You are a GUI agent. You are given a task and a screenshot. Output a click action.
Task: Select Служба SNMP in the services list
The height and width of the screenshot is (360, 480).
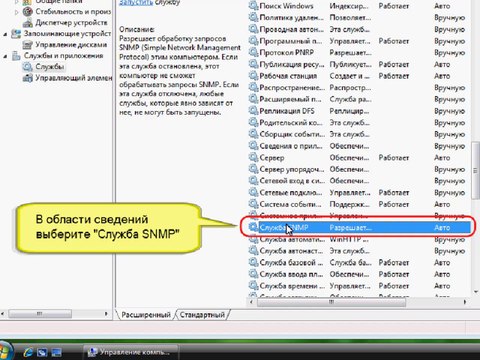pos(359,227)
